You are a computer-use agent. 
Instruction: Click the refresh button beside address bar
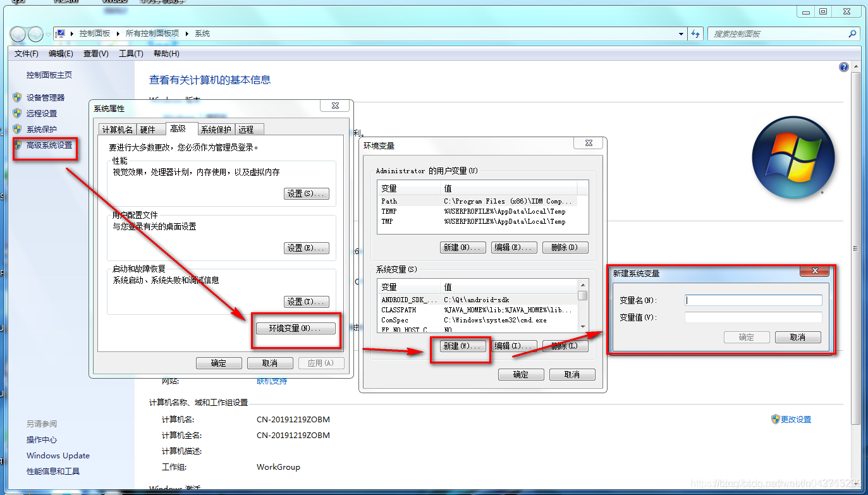[695, 34]
